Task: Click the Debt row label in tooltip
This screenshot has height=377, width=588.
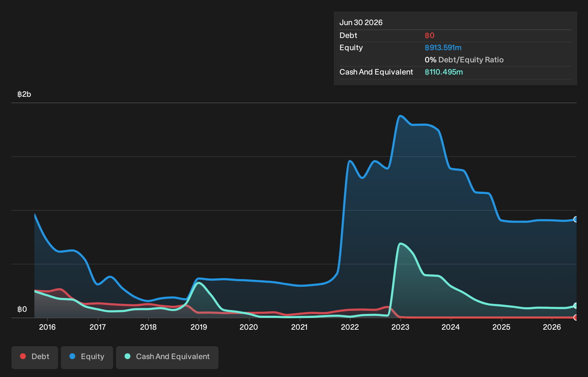Action: coord(348,35)
